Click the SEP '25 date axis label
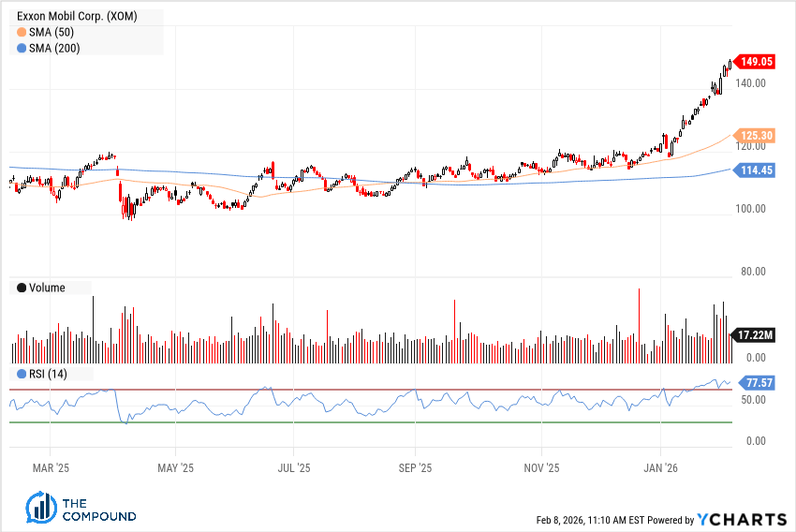Viewport: 796px width, 532px height. (x=415, y=468)
